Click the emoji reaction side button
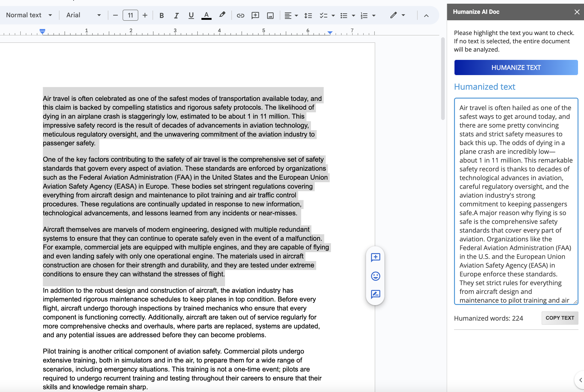The width and height of the screenshot is (584, 392). 375,276
